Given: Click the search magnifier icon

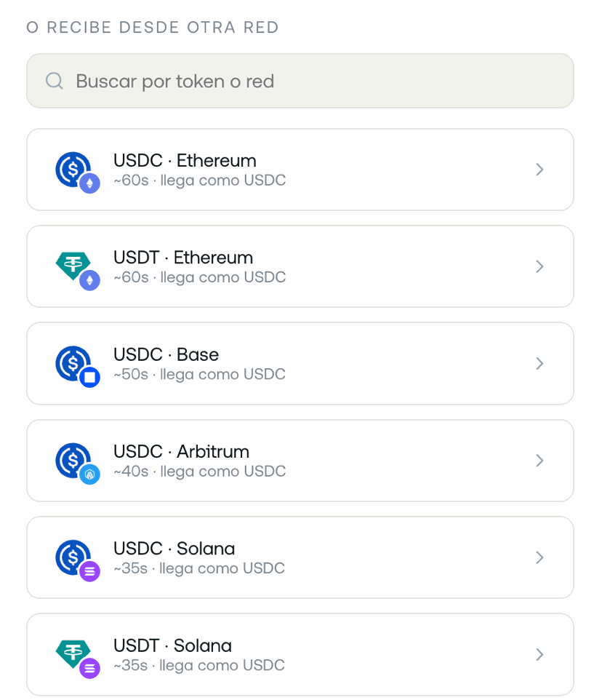Looking at the screenshot, I should tap(55, 81).
